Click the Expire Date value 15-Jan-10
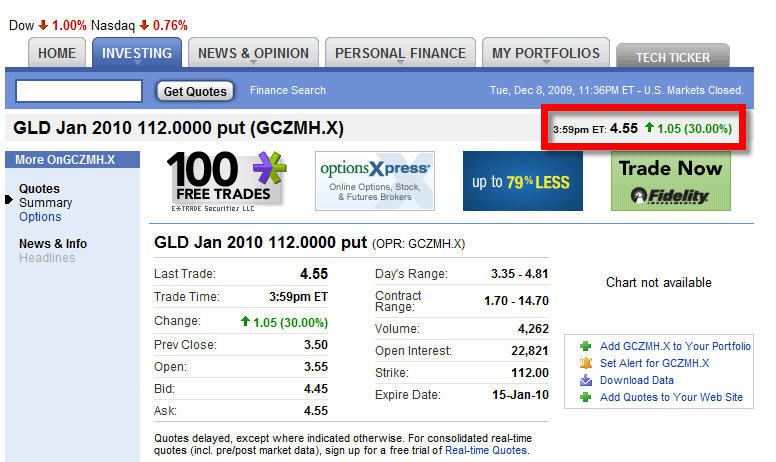Viewport: 776px width, 462px height. tap(520, 395)
